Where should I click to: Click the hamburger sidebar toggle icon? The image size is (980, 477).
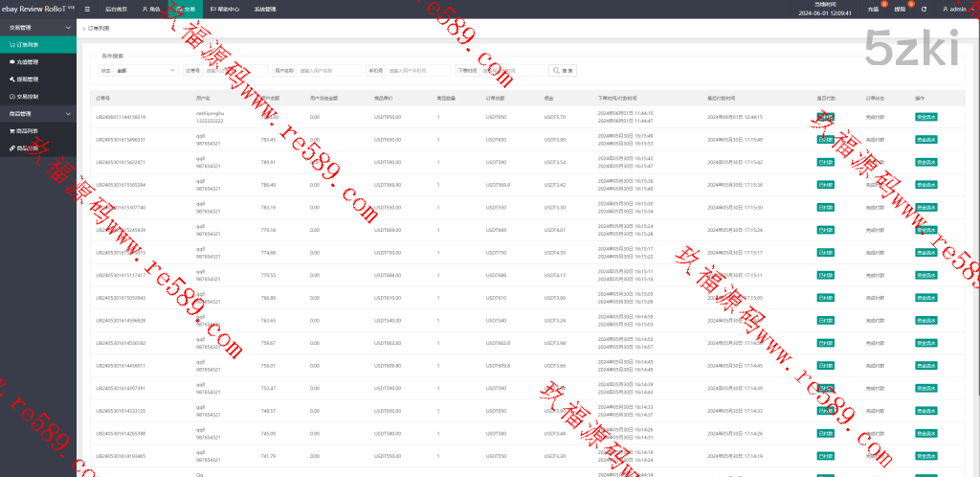tap(87, 9)
